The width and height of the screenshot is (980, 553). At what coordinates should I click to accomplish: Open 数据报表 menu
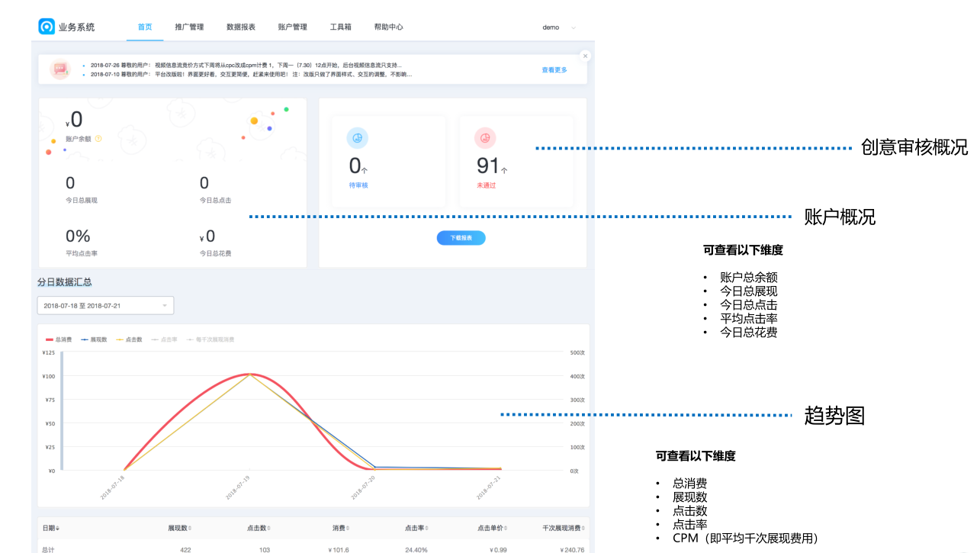[x=241, y=27]
